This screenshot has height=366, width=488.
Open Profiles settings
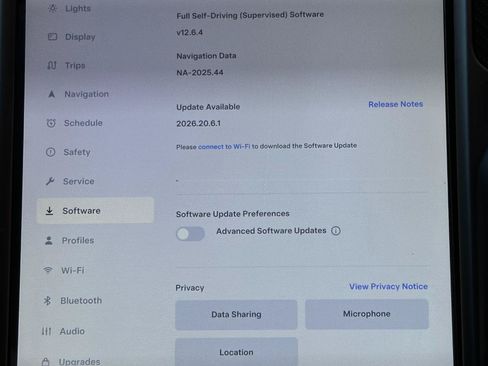(x=78, y=240)
